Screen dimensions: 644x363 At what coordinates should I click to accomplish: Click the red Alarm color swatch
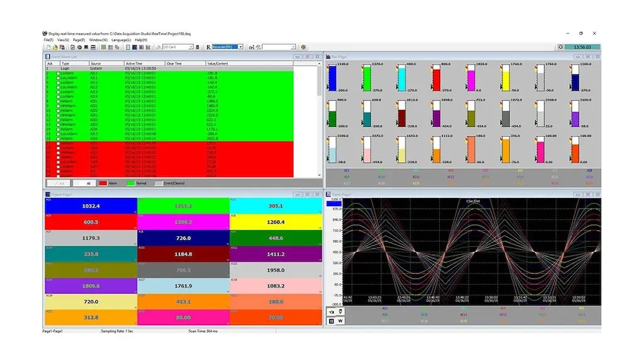tap(103, 183)
